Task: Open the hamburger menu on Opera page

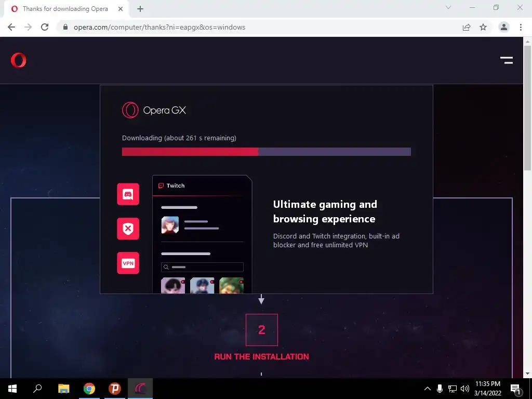Action: click(x=506, y=60)
